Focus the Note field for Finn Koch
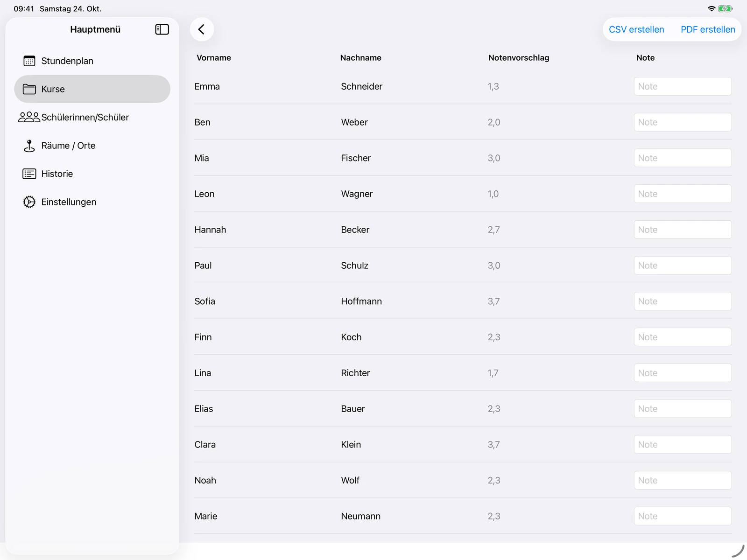 [683, 337]
